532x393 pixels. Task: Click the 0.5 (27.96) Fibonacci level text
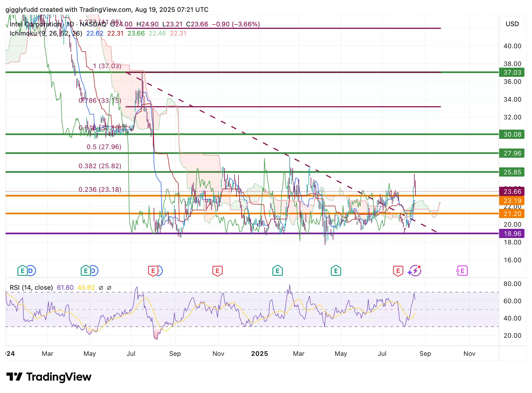pos(104,147)
